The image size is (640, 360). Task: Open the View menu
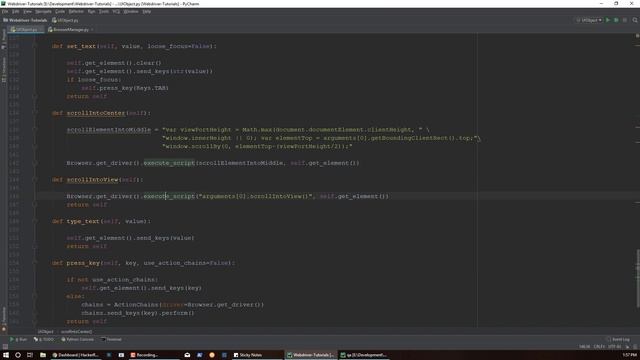pos(27,11)
